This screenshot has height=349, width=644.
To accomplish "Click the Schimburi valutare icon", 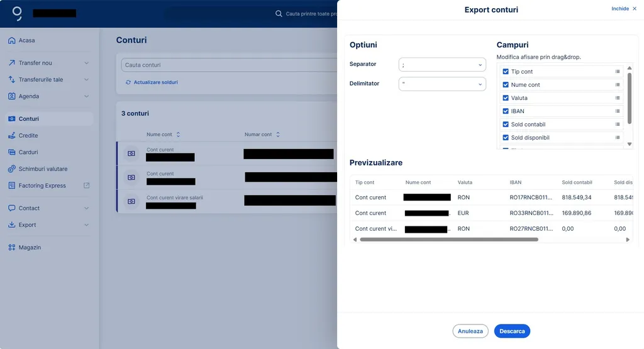I will tap(12, 169).
